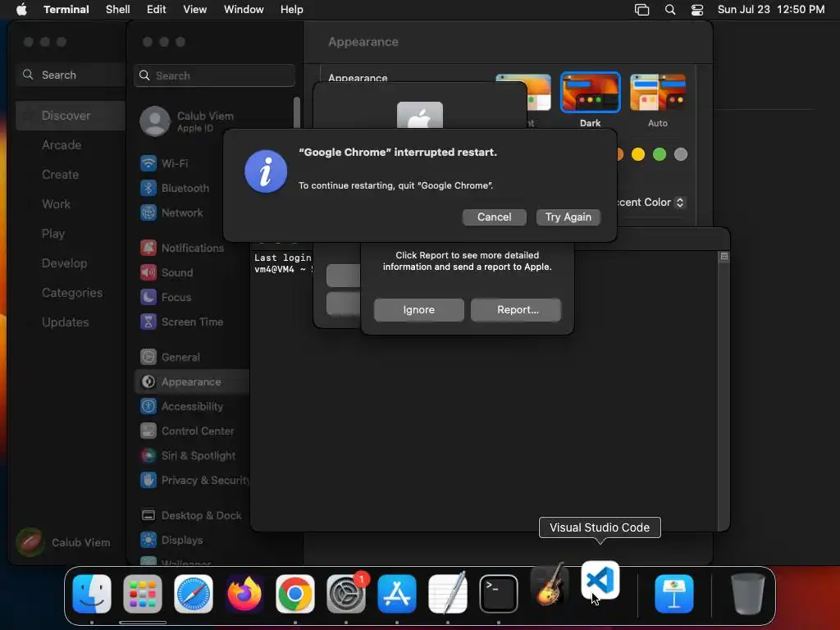
Task: Open Control Center in menu bar
Action: 697,10
